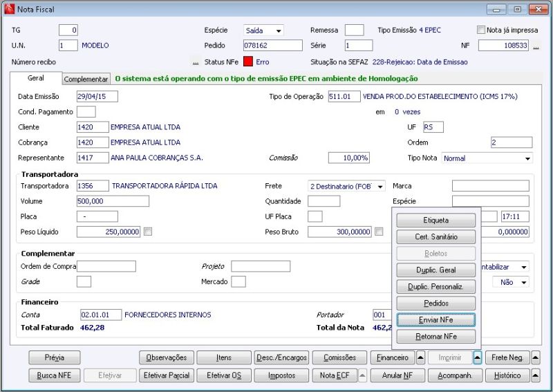Click the NF number field 108533

point(503,46)
